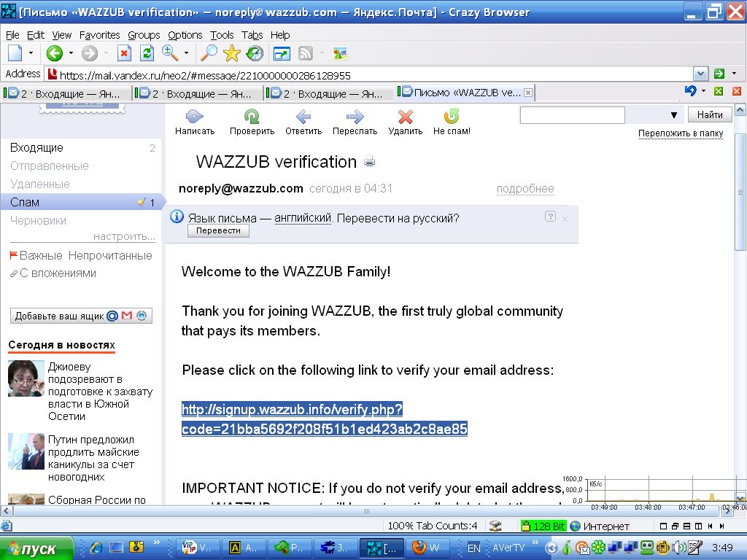
Task: Click the New page toolbar icon
Action: coord(15,52)
